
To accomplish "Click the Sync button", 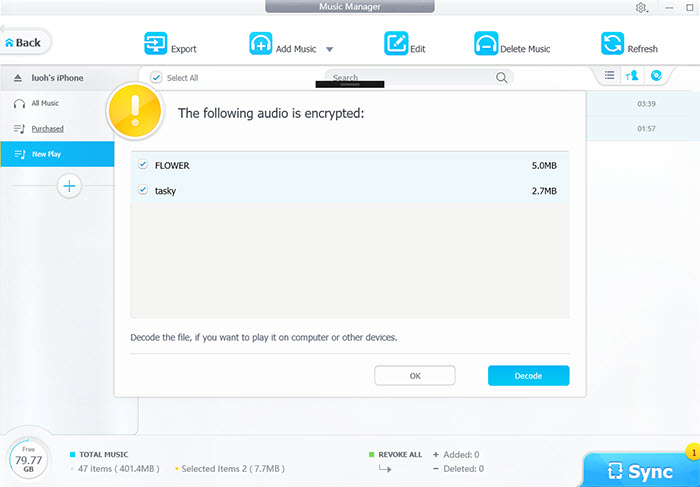I will pyautogui.click(x=641, y=470).
